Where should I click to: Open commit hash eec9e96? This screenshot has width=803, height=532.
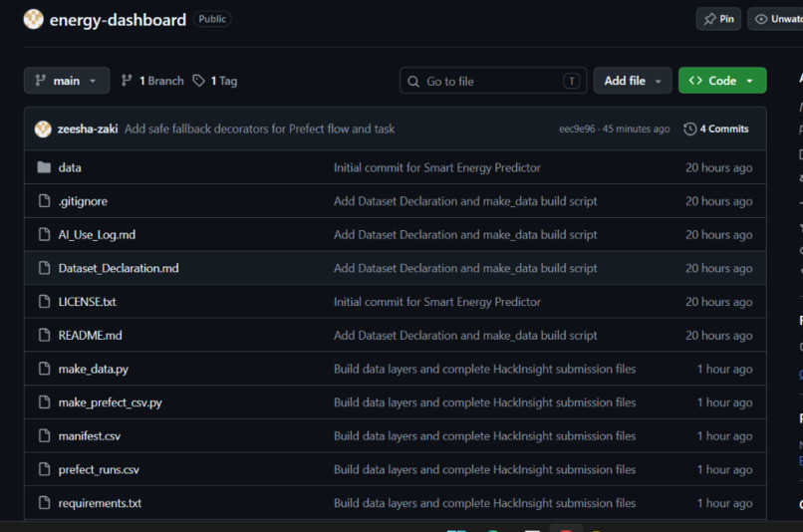(577, 130)
